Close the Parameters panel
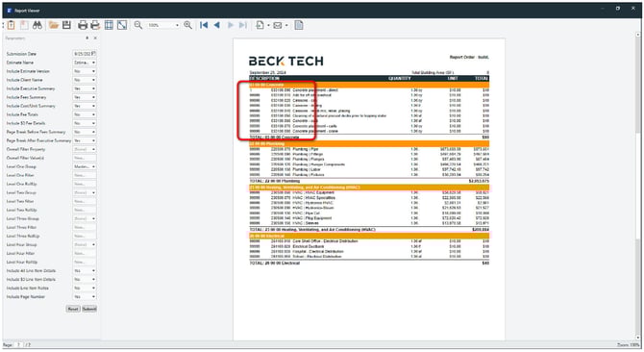644x352 pixels. coord(95,38)
